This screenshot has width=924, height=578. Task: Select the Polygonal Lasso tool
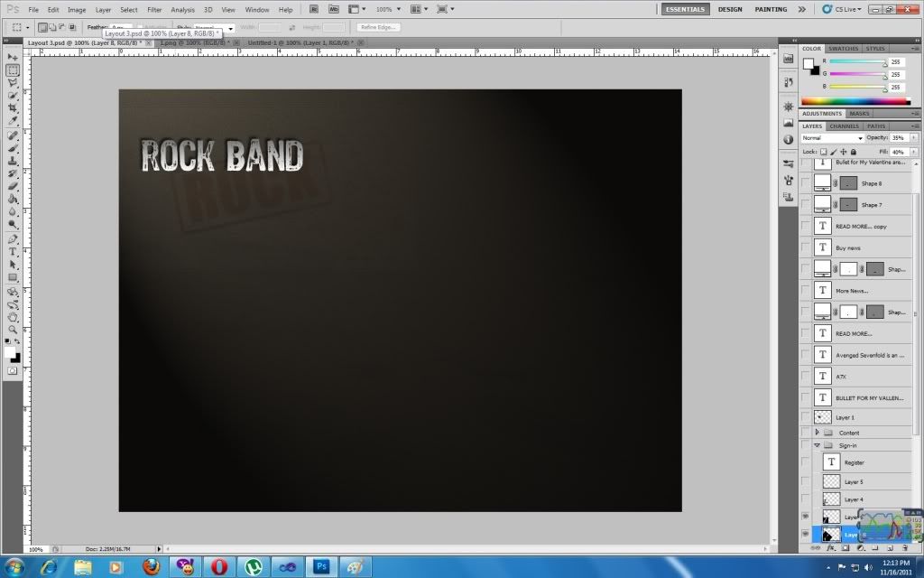(13, 82)
